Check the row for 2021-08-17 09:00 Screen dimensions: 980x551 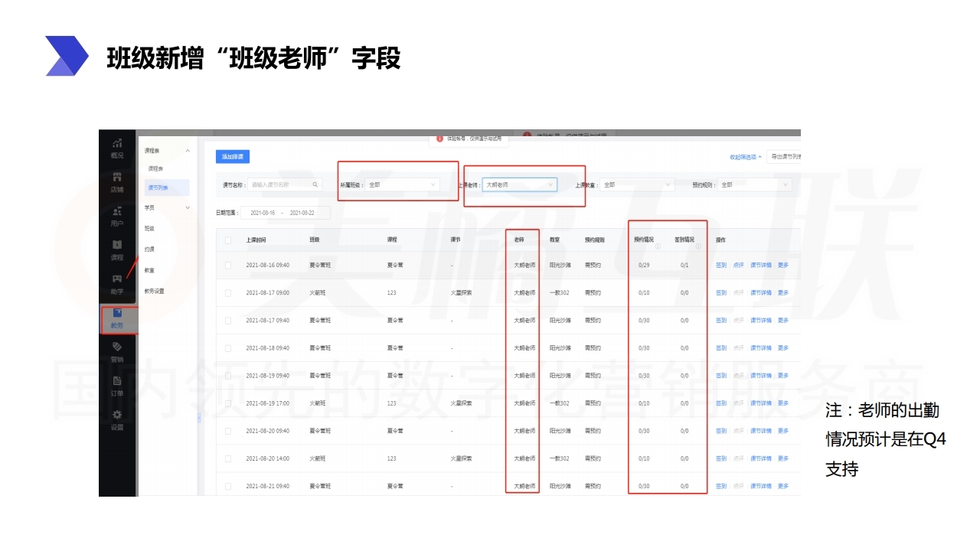pyautogui.click(x=228, y=293)
